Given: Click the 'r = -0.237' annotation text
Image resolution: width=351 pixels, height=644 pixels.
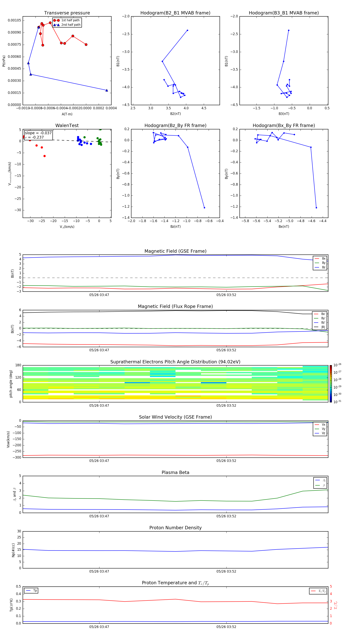Looking at the screenshot, I should [x=35, y=137].
